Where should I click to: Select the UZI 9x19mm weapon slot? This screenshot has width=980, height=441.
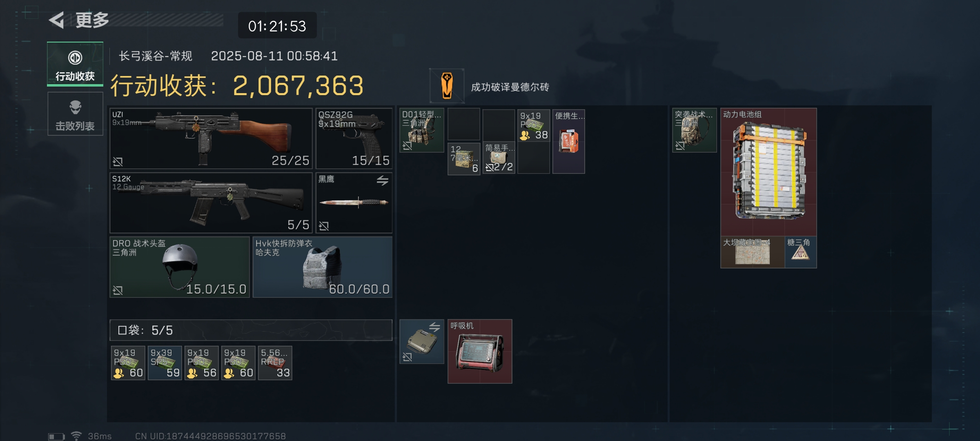point(211,138)
